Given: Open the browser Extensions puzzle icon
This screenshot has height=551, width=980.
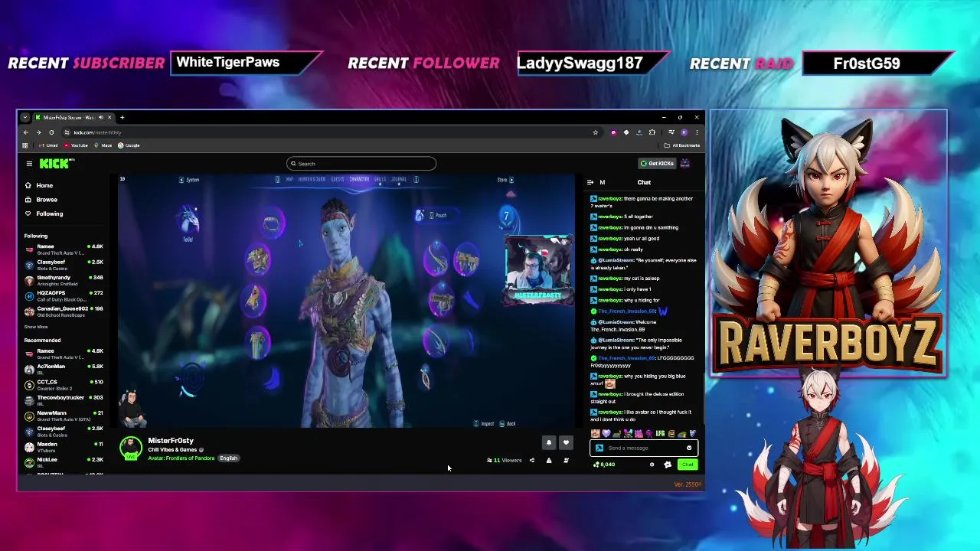Looking at the screenshot, I should [652, 132].
